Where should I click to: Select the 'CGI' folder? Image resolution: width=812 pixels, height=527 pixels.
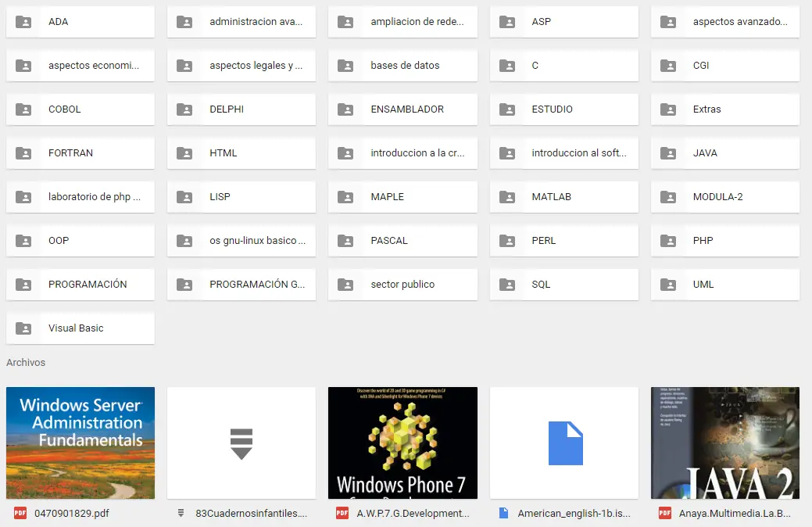(725, 66)
